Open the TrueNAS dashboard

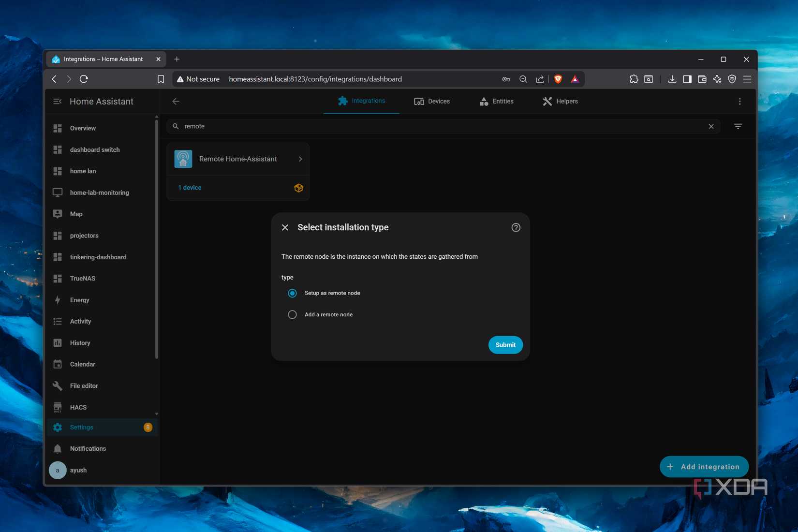coord(102,279)
